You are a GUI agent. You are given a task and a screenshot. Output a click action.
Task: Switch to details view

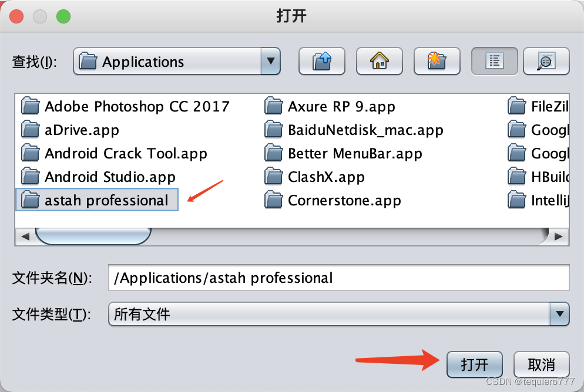(546, 62)
